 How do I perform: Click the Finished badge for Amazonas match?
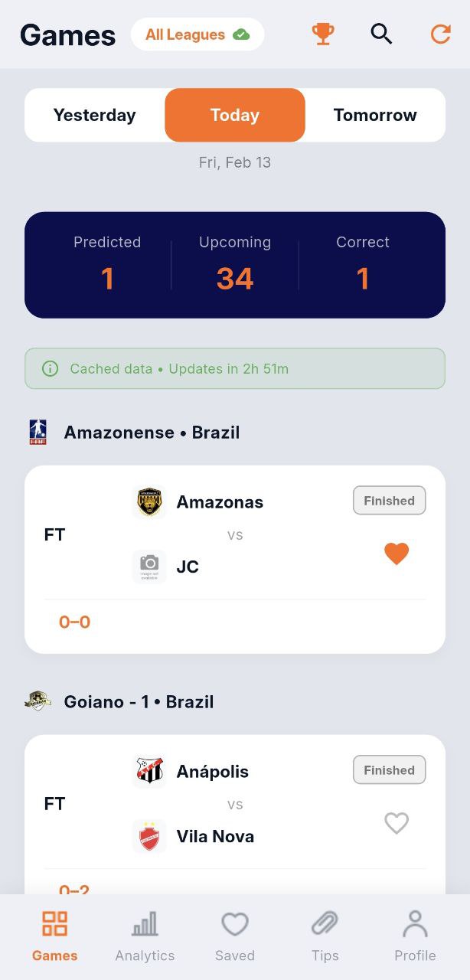click(389, 501)
